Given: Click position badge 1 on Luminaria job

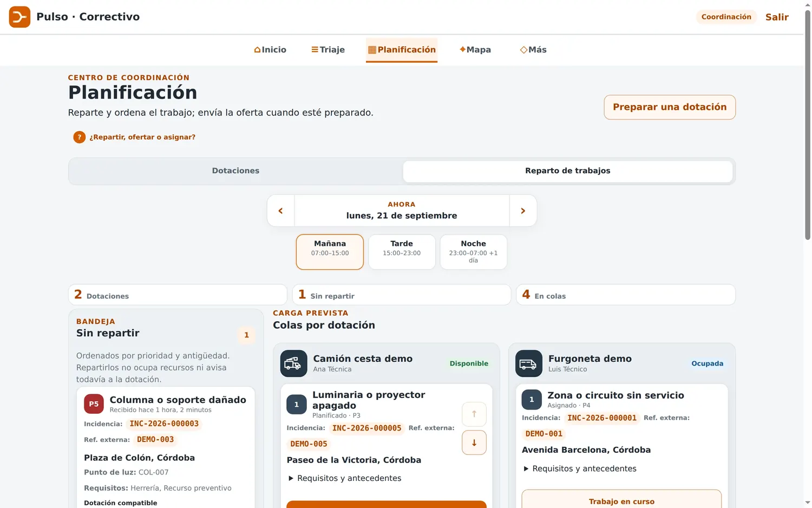Looking at the screenshot, I should tap(296, 405).
